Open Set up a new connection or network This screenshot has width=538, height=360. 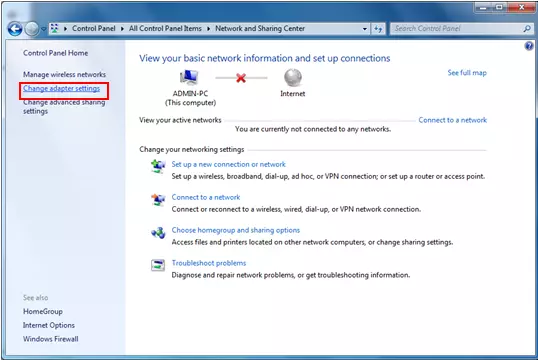pos(229,164)
